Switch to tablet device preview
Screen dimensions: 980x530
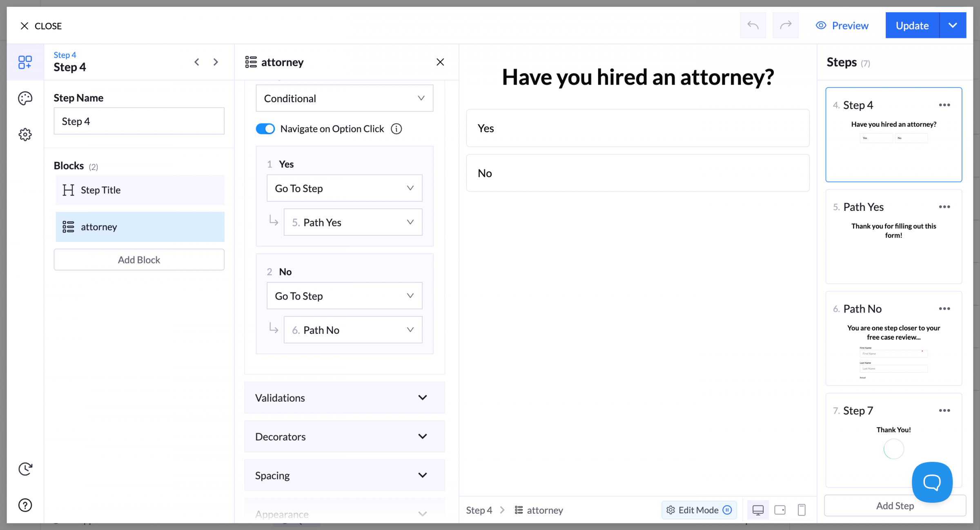tap(780, 510)
